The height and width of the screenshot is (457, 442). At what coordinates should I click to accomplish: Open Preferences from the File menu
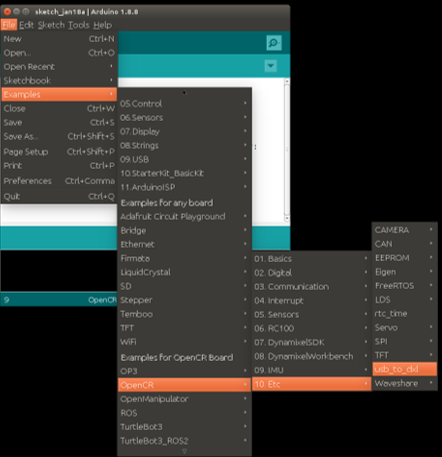click(x=59, y=181)
